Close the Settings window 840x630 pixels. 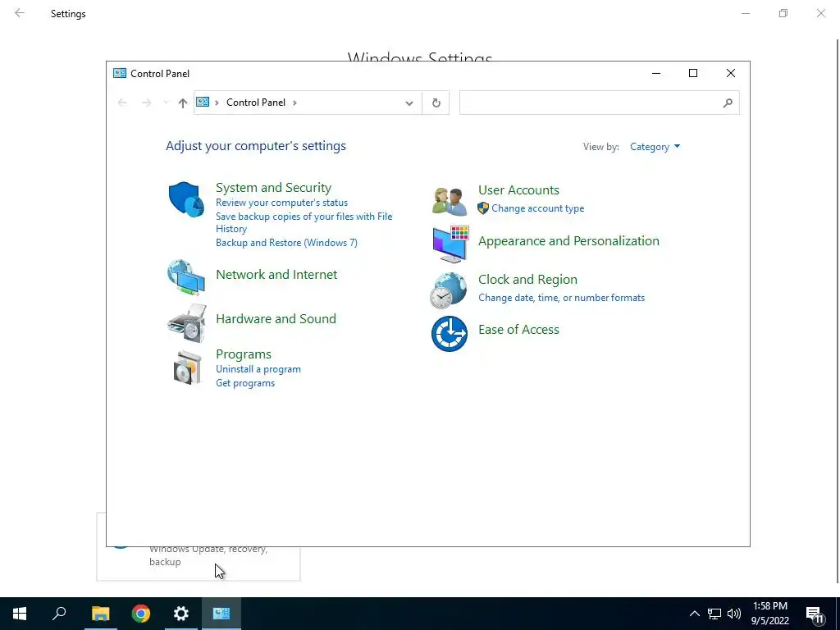[x=820, y=13]
